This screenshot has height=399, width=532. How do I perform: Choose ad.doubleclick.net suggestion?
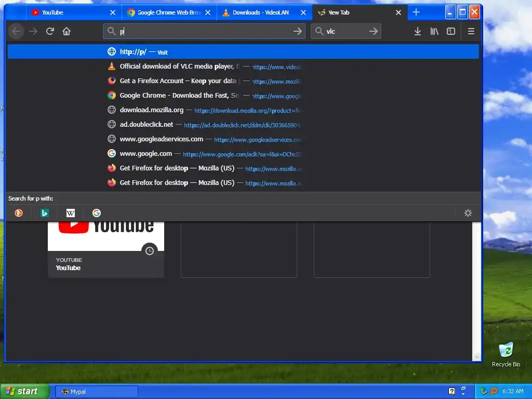tap(243, 125)
